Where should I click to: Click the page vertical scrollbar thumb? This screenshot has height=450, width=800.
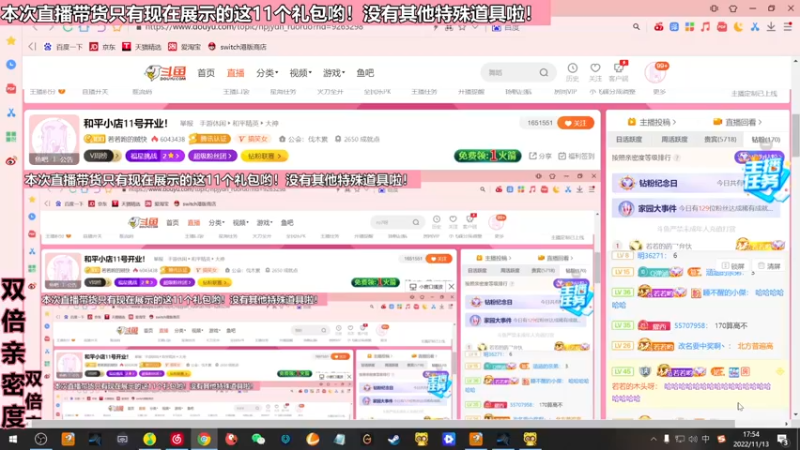click(x=795, y=135)
